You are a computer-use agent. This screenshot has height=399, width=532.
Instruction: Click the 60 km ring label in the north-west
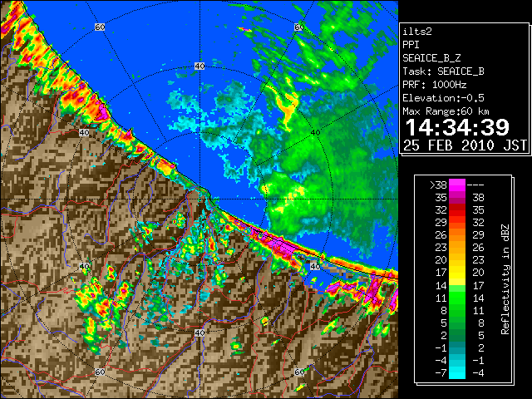(100, 27)
